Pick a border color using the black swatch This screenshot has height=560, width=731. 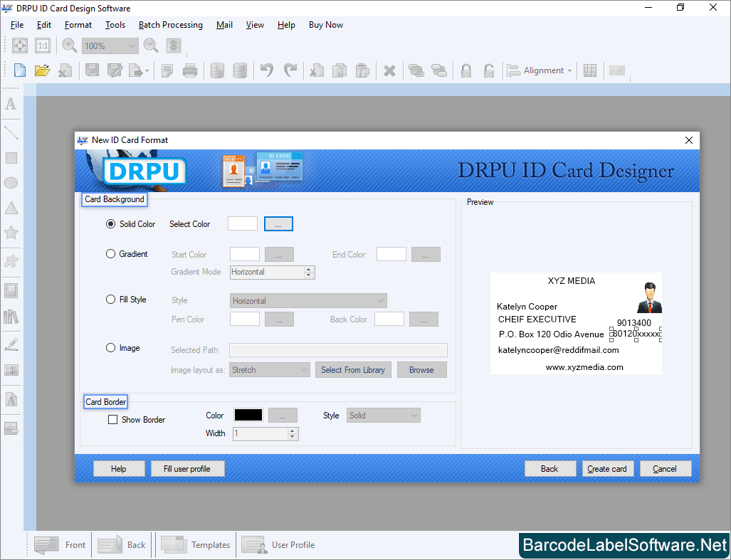(x=248, y=415)
